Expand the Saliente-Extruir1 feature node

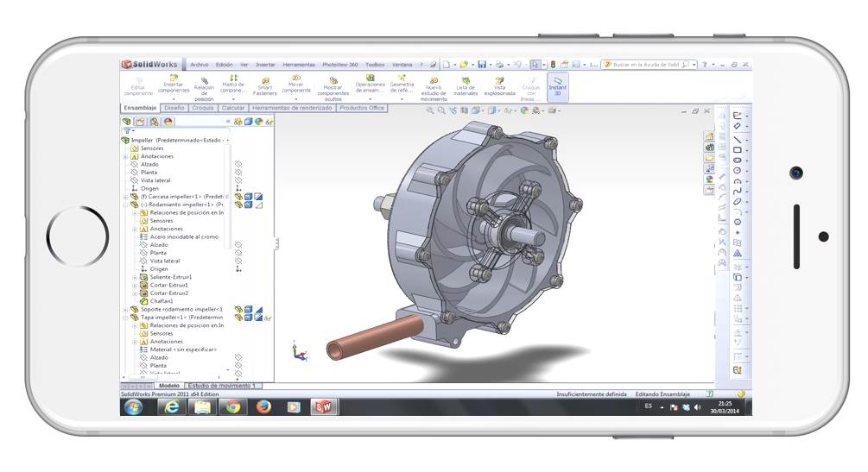click(x=135, y=277)
